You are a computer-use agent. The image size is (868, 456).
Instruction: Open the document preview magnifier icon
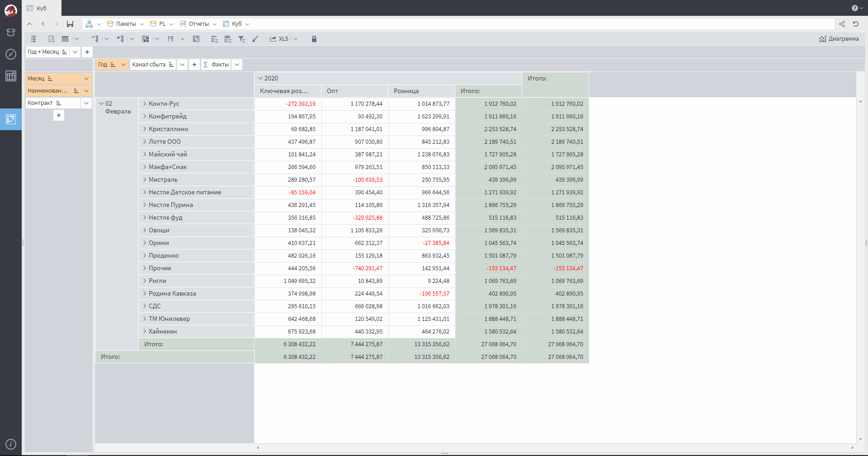pos(52,39)
